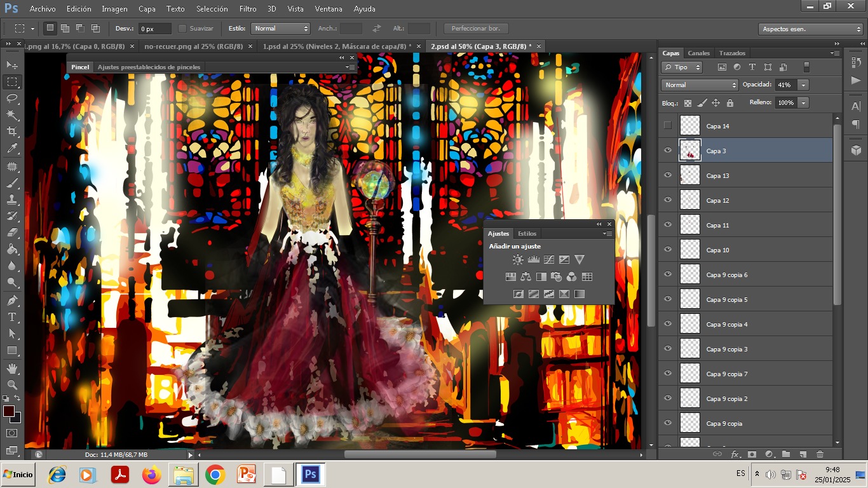
Task: Select the Magic Wand tool
Action: [x=12, y=114]
